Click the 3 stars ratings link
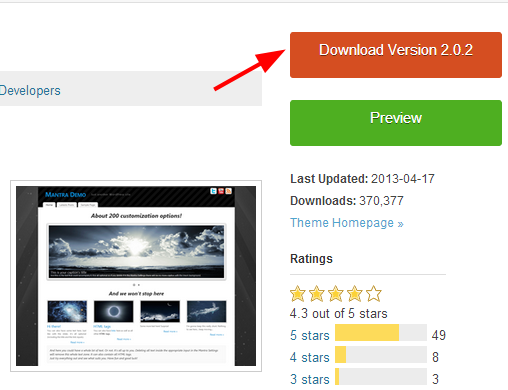 tap(310, 379)
